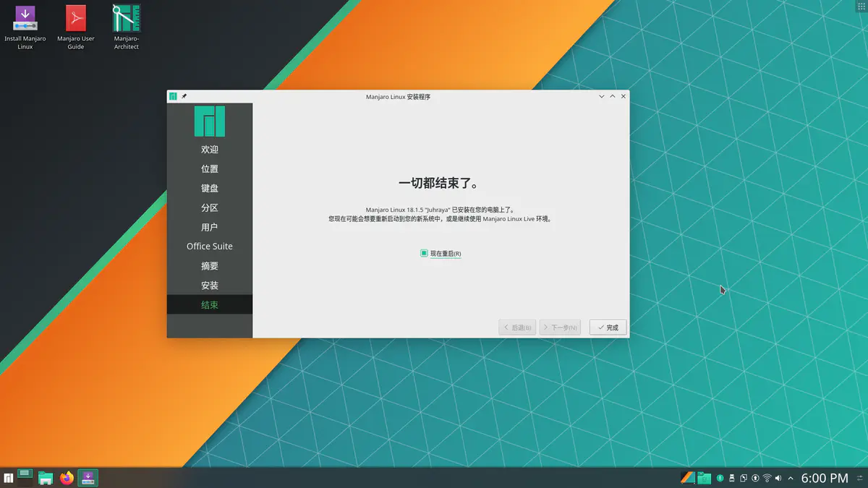Select the 安装 step in sidebar
The image size is (868, 488).
[x=210, y=286]
